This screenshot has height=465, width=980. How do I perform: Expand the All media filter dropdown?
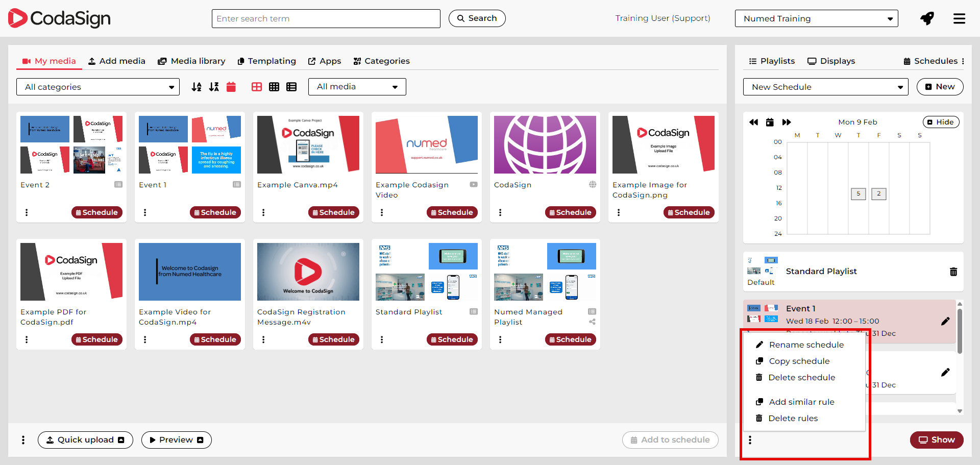point(357,87)
